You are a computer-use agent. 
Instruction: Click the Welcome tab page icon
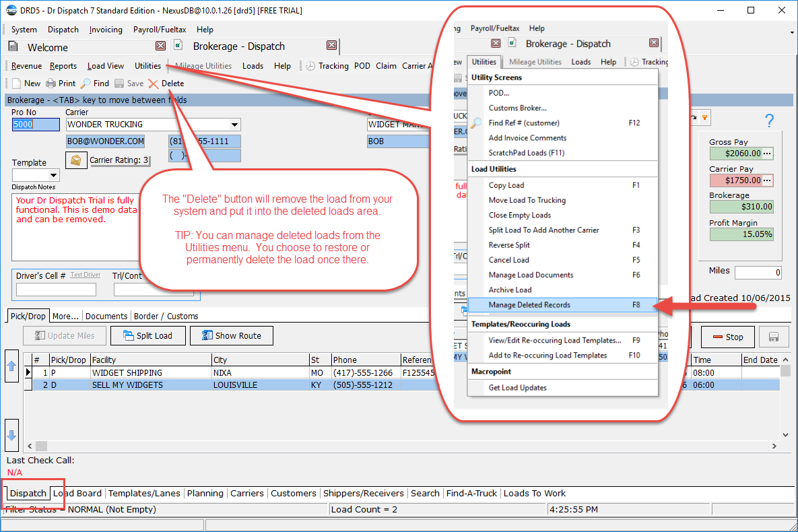click(x=13, y=47)
